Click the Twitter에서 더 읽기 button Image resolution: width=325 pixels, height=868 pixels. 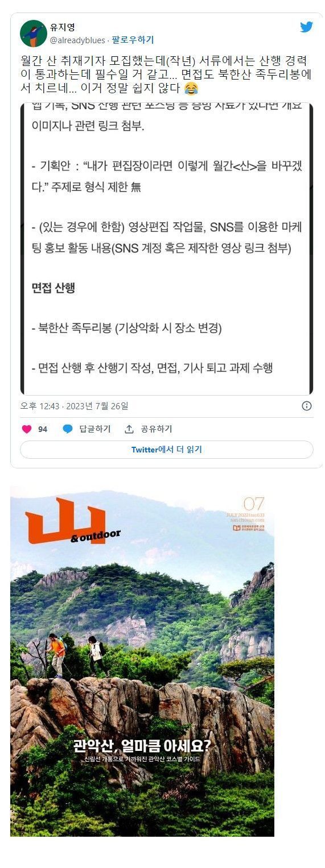167,450
